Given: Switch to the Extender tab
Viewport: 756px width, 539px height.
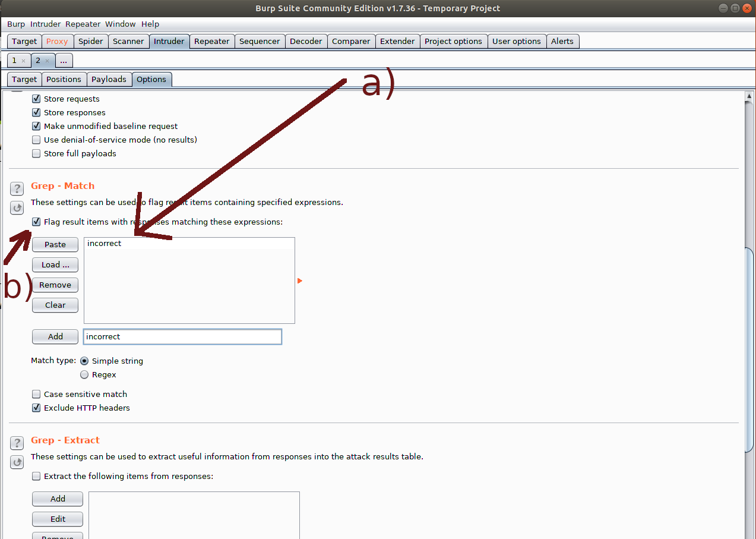Looking at the screenshot, I should pos(397,41).
